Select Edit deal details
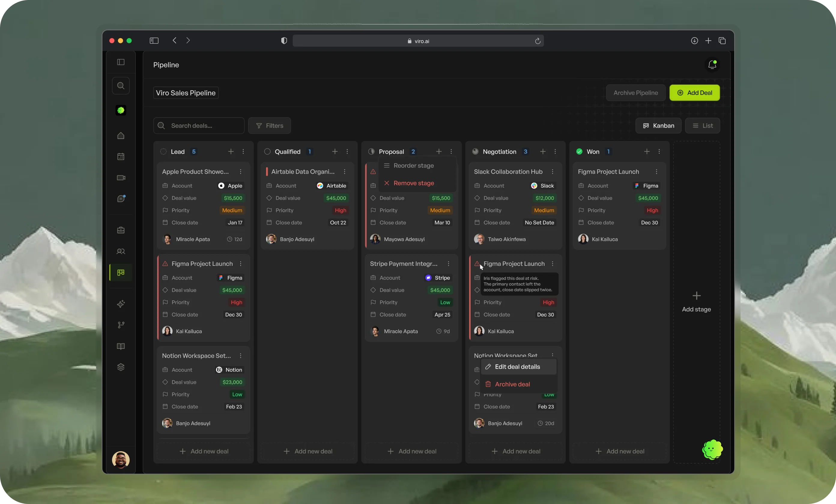The height and width of the screenshot is (504, 836). pos(518,367)
